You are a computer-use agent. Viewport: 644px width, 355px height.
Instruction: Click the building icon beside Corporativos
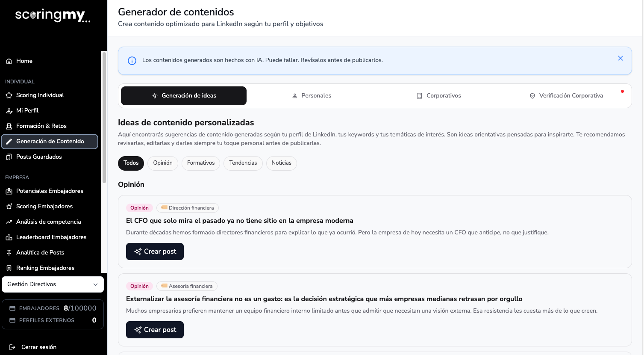coord(420,96)
